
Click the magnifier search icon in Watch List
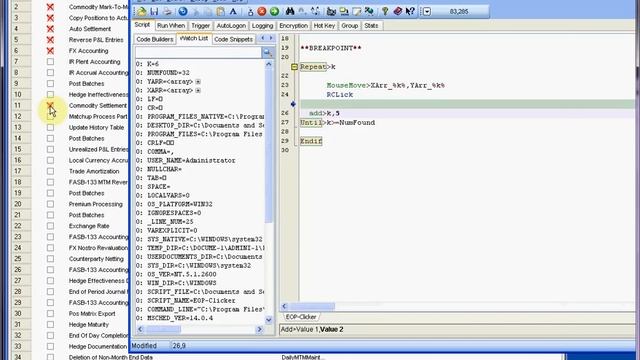pos(267,52)
